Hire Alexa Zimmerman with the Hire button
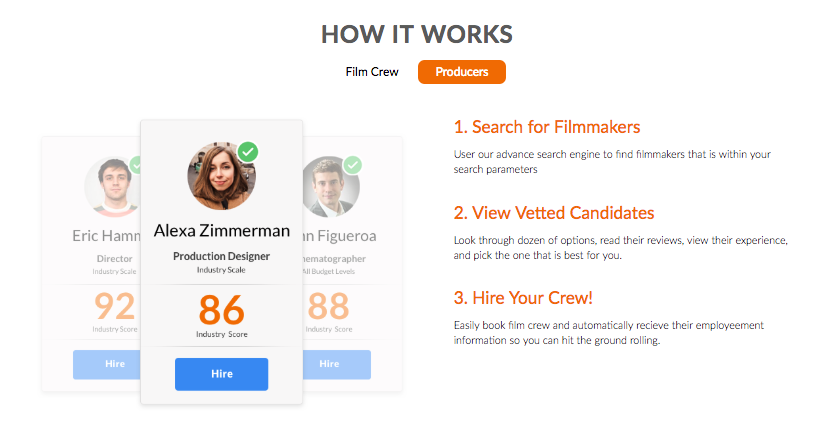Screen dimensions: 822x429 coord(221,374)
